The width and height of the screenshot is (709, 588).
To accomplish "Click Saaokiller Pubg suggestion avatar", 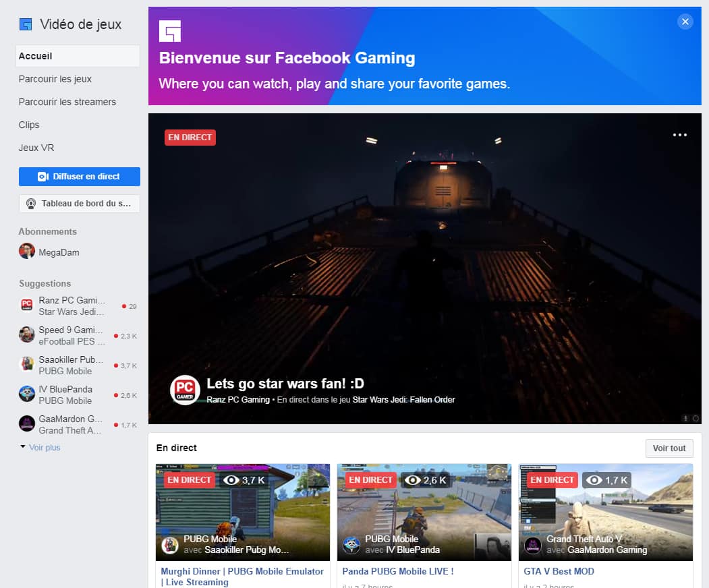I will [x=27, y=364].
